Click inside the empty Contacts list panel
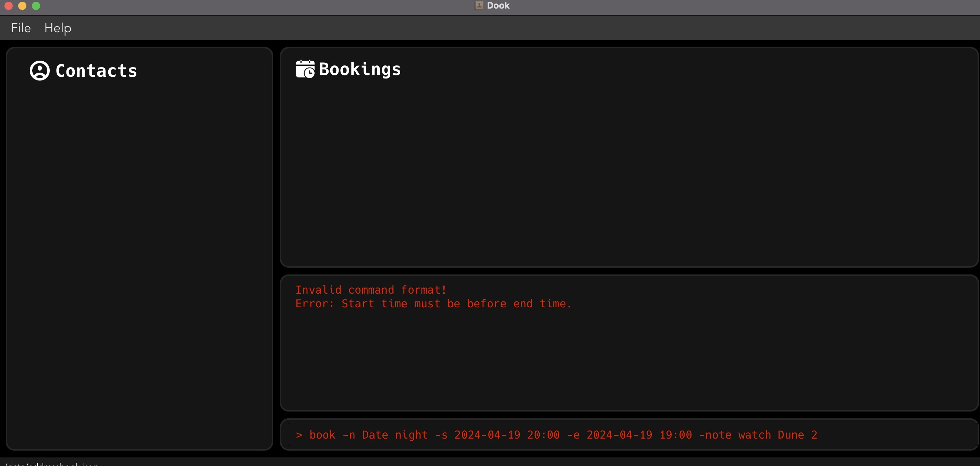This screenshot has width=980, height=466. [139, 259]
